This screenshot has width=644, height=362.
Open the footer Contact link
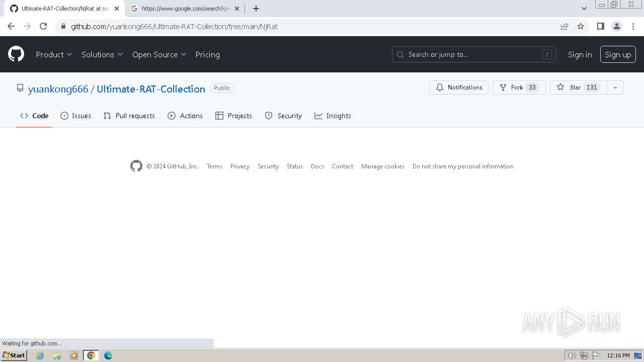[x=343, y=166]
